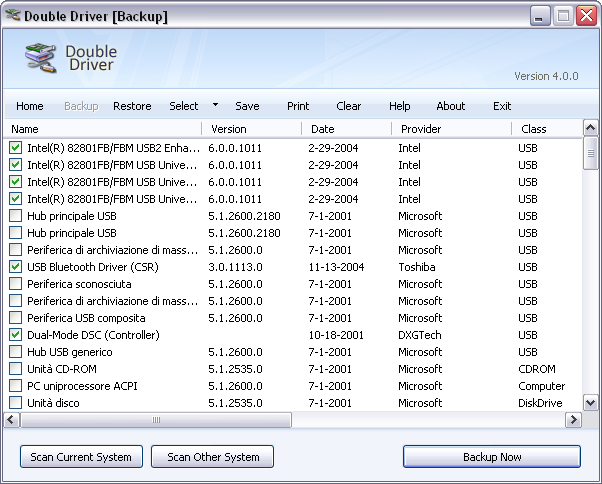Viewport: 602px width, 484px height.
Task: Click version 3.0.1113.0 cell
Action: click(235, 267)
